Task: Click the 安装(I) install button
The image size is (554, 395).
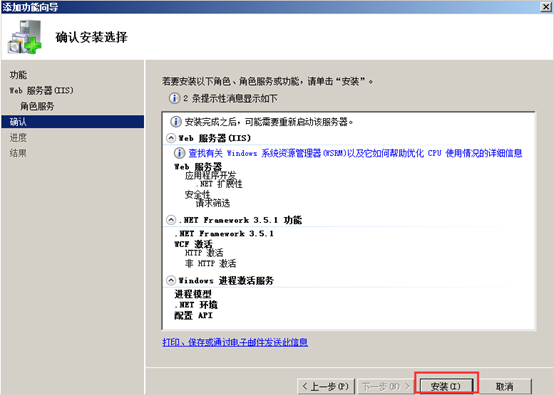Action: [x=446, y=386]
